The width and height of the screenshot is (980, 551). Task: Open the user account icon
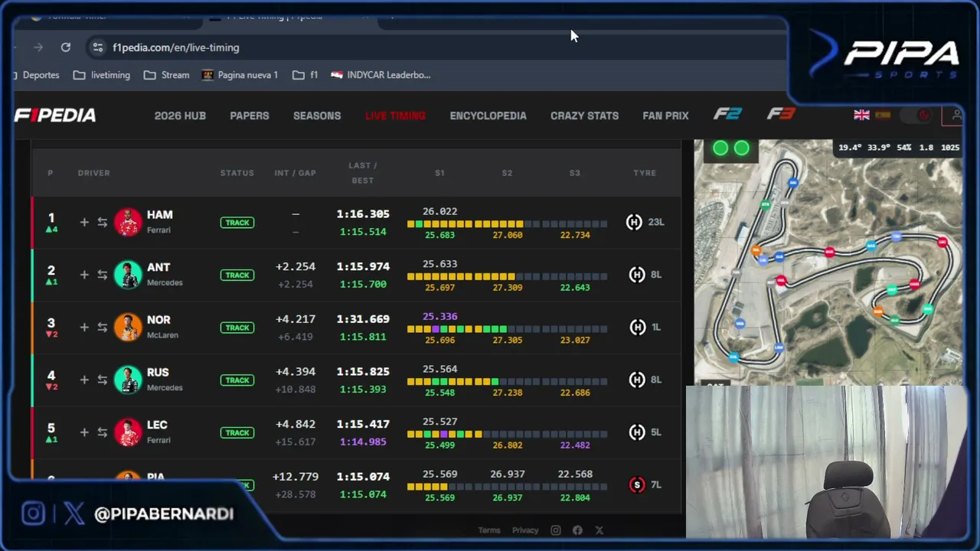[x=955, y=116]
